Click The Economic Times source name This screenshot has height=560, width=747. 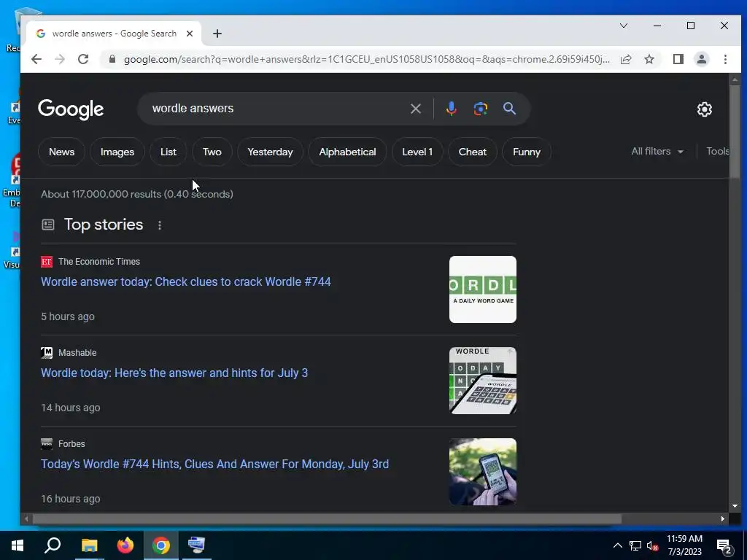(x=99, y=262)
